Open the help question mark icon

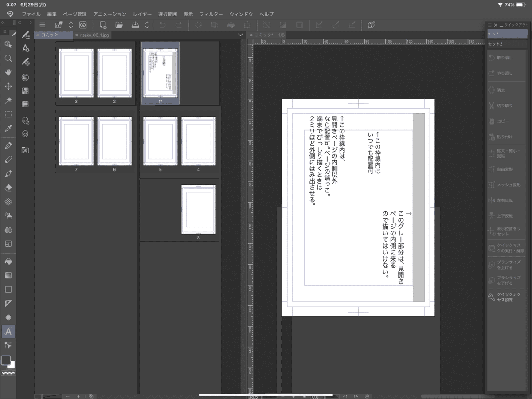(372, 25)
